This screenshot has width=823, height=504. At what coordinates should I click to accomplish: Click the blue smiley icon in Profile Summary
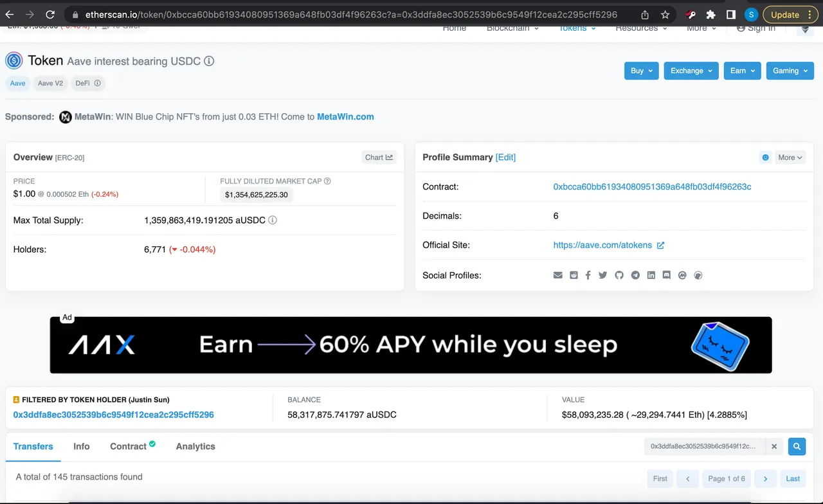tap(765, 157)
